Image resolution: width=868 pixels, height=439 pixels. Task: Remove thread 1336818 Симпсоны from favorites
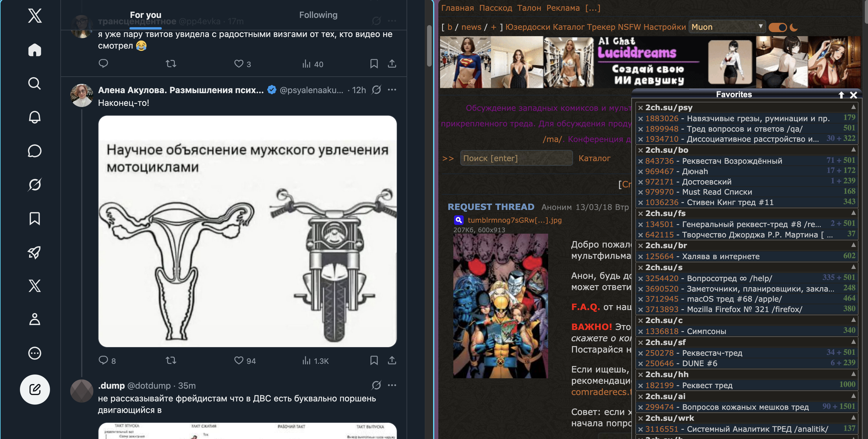[x=641, y=331]
